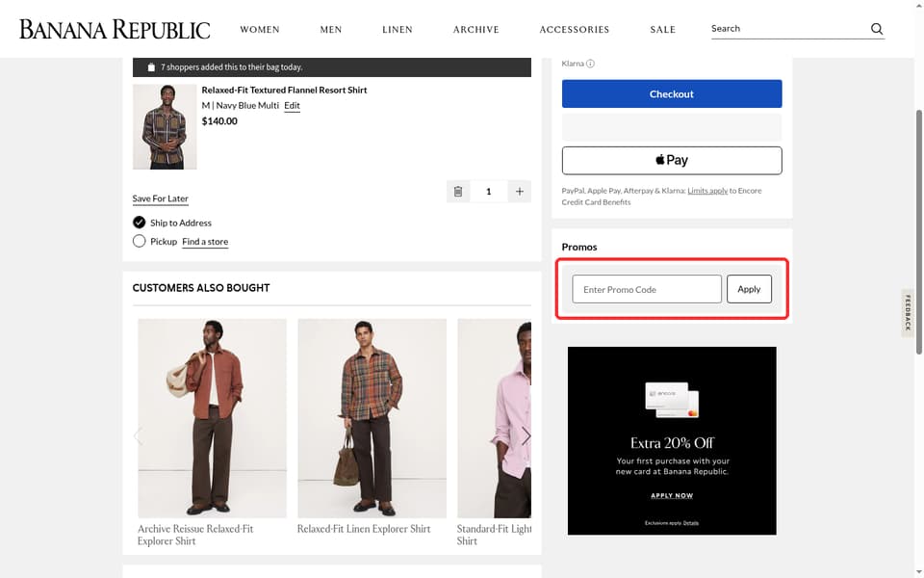Open the card offer Details link

[x=691, y=522]
